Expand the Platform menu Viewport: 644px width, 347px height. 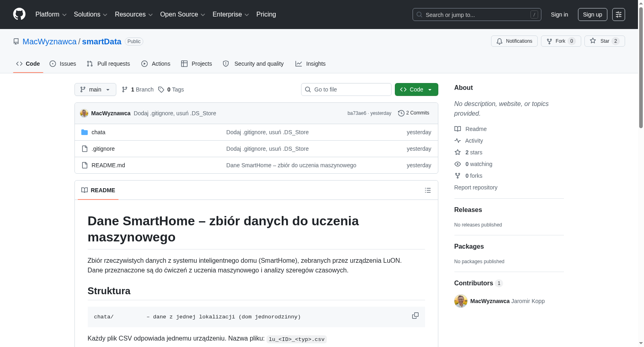(51, 15)
